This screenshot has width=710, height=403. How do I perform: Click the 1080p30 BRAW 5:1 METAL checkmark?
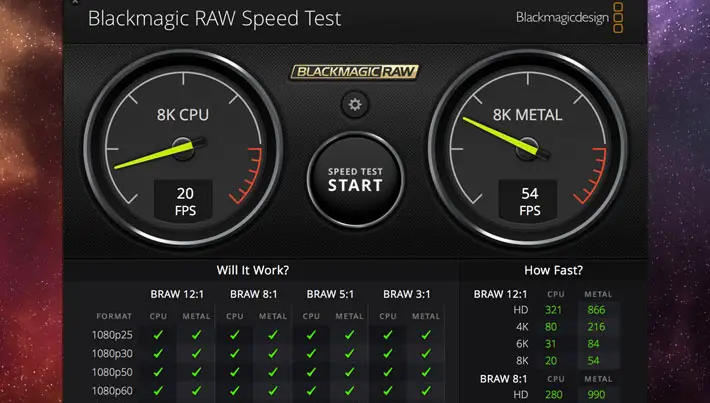350,353
